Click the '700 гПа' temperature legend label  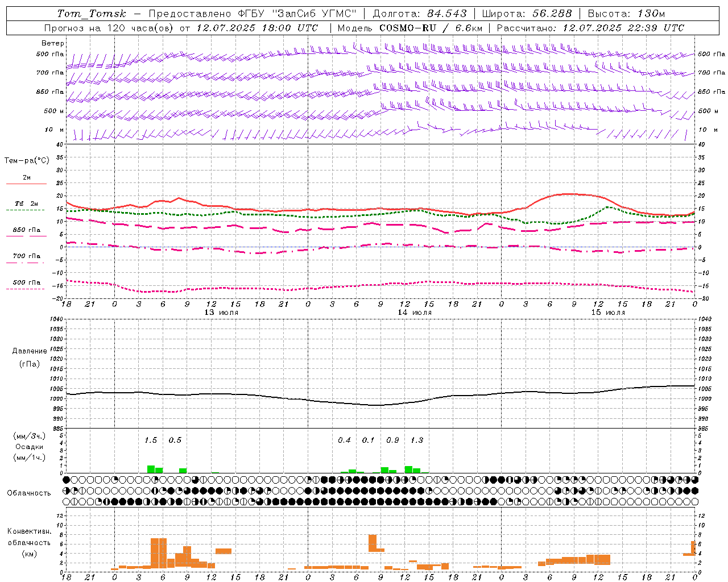(x=27, y=256)
